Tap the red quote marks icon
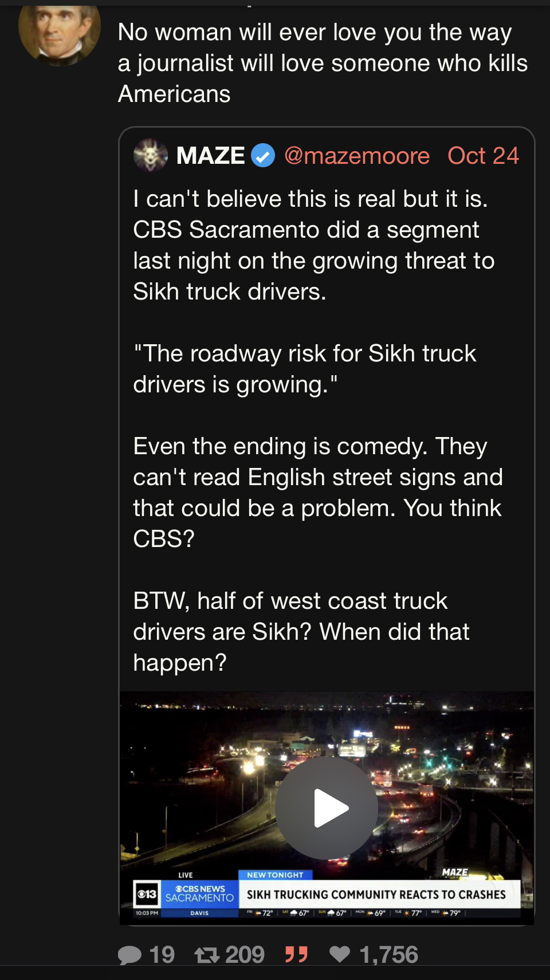Screen dimensions: 550x980 click(296, 955)
